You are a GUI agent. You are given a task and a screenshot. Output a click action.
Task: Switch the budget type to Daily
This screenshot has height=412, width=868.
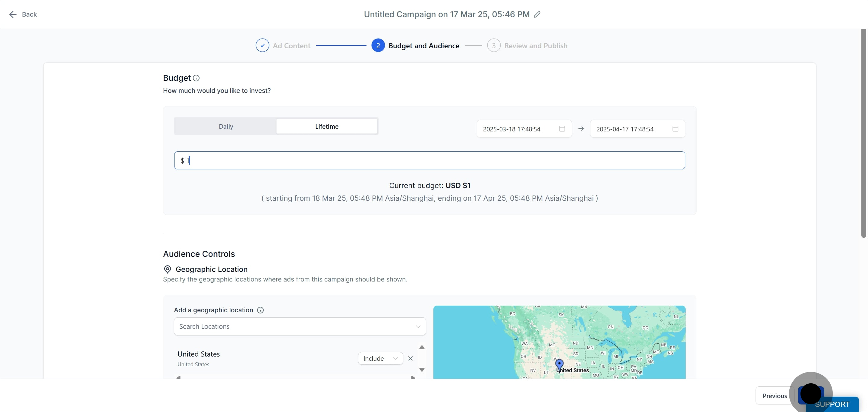226,126
